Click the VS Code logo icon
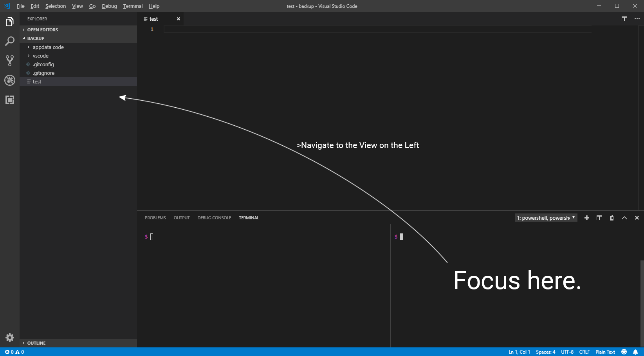The image size is (644, 356). [7, 6]
